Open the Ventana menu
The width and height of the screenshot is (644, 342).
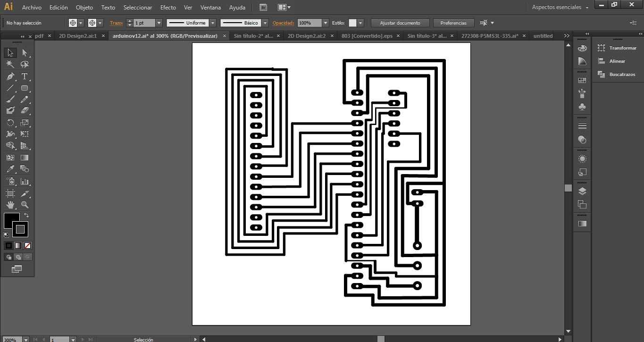210,8
